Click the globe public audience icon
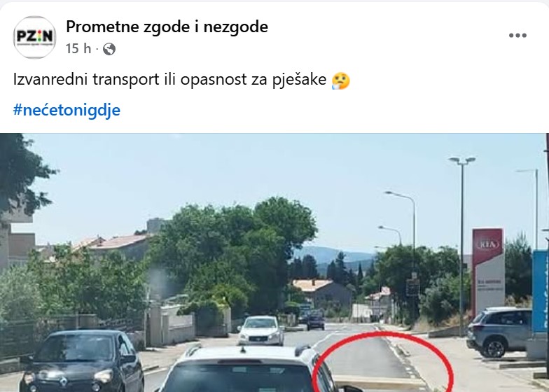The width and height of the screenshot is (549, 392). click(109, 49)
